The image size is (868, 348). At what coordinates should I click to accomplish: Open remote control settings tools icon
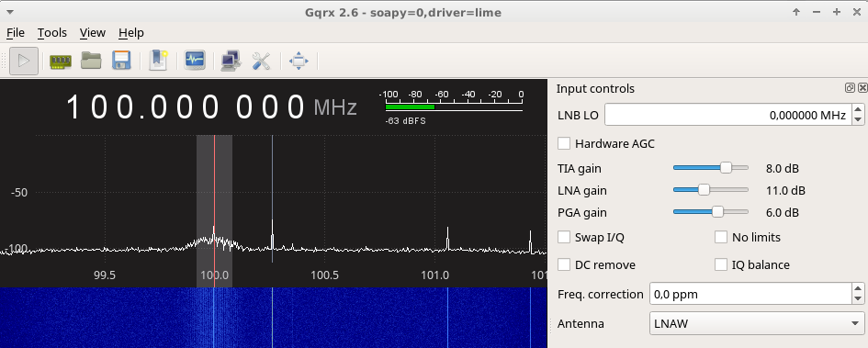(x=261, y=61)
